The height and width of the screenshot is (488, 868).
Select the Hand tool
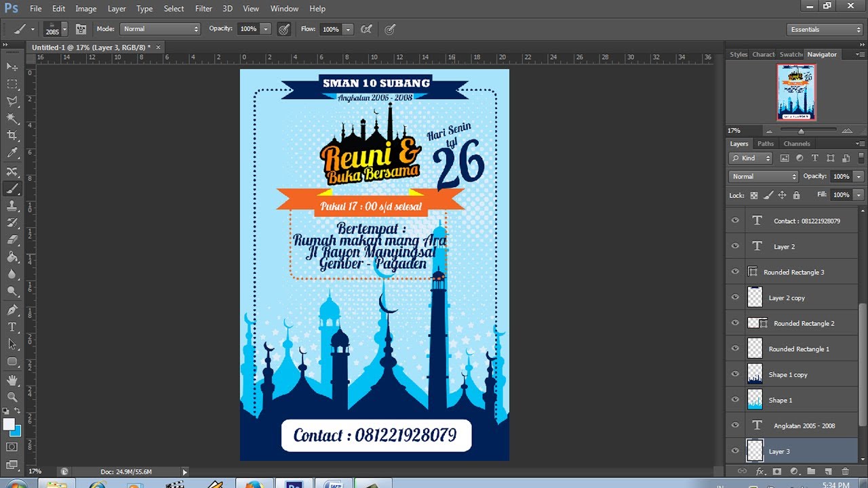[x=12, y=380]
